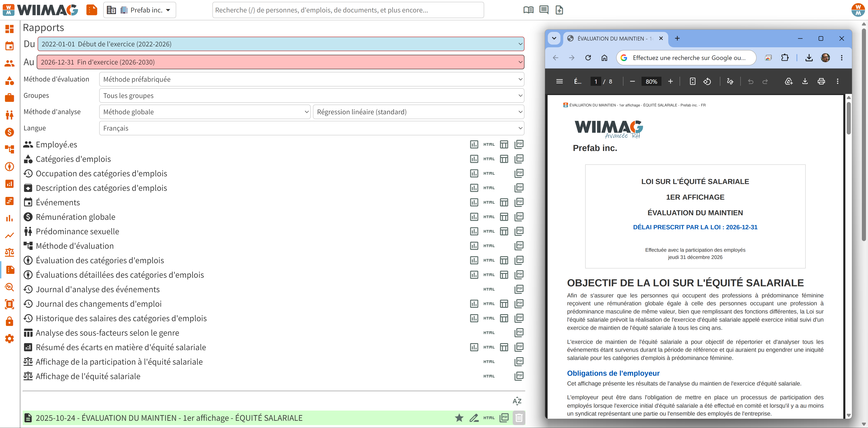Toggle PDF sidebar hamburger menu
The height and width of the screenshot is (428, 868).
[560, 81]
